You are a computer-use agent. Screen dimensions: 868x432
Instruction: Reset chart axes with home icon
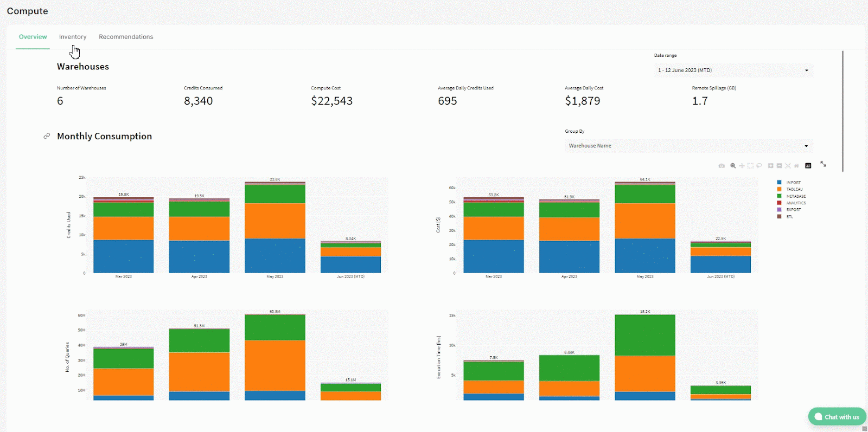(796, 166)
